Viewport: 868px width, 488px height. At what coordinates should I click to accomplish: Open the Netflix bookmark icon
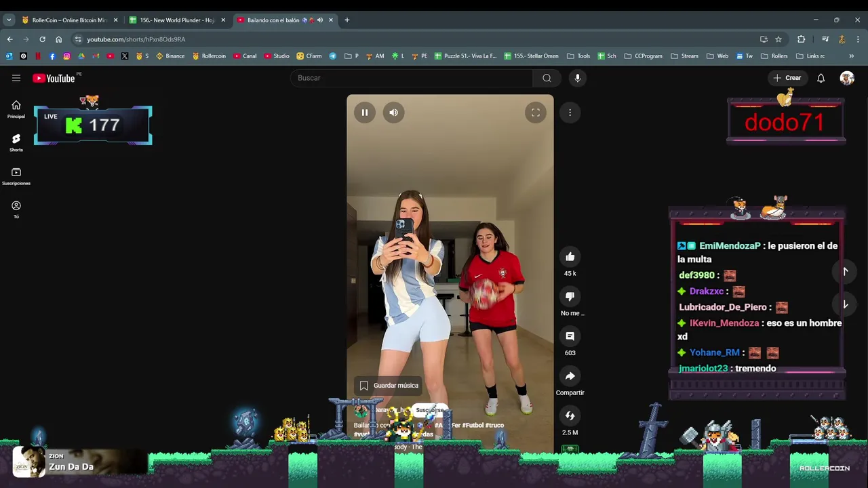pos(37,56)
